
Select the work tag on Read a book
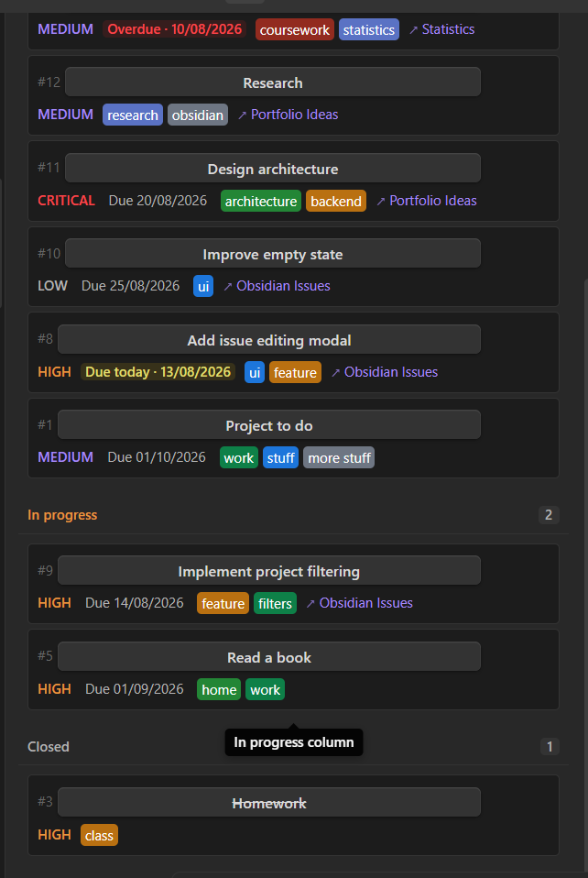pyautogui.click(x=266, y=689)
